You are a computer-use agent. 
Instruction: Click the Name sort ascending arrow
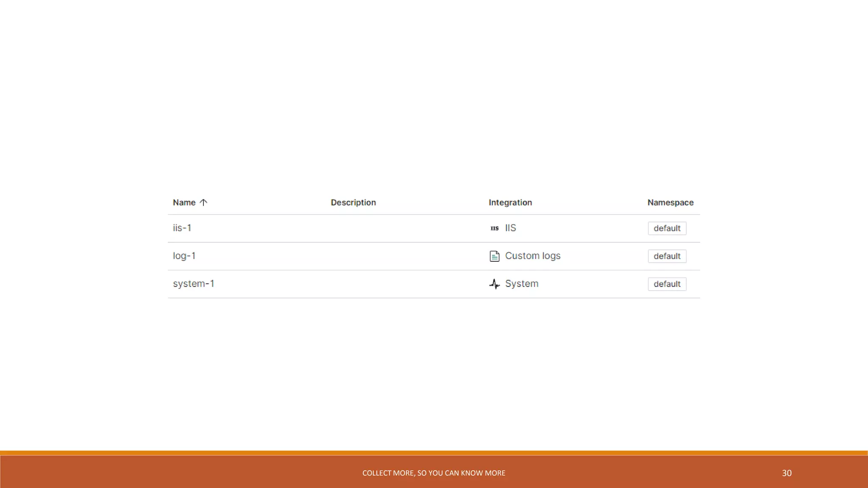[x=203, y=202]
